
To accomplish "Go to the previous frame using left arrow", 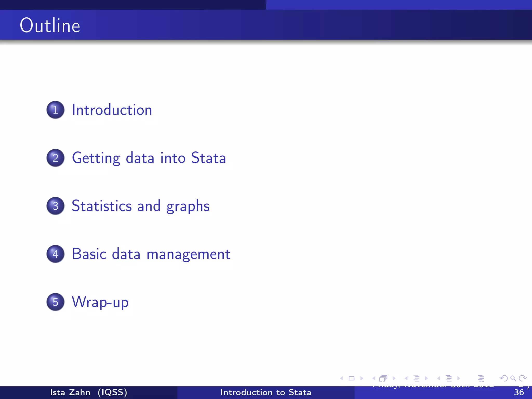I will (374, 378).
